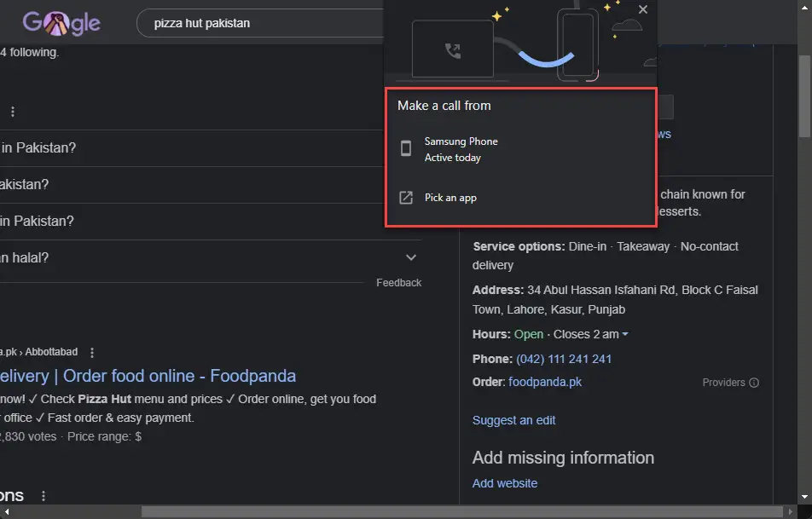Click the '2,830 votes' price range text
Screen dimensions: 812x519
coord(71,436)
